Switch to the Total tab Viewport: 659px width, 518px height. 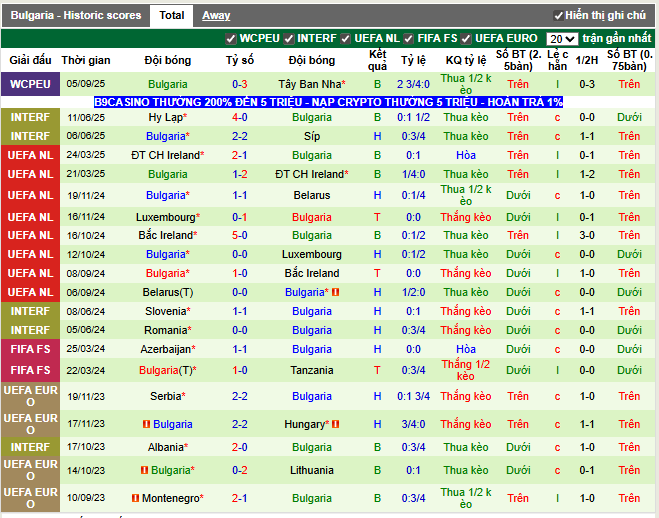coord(171,16)
